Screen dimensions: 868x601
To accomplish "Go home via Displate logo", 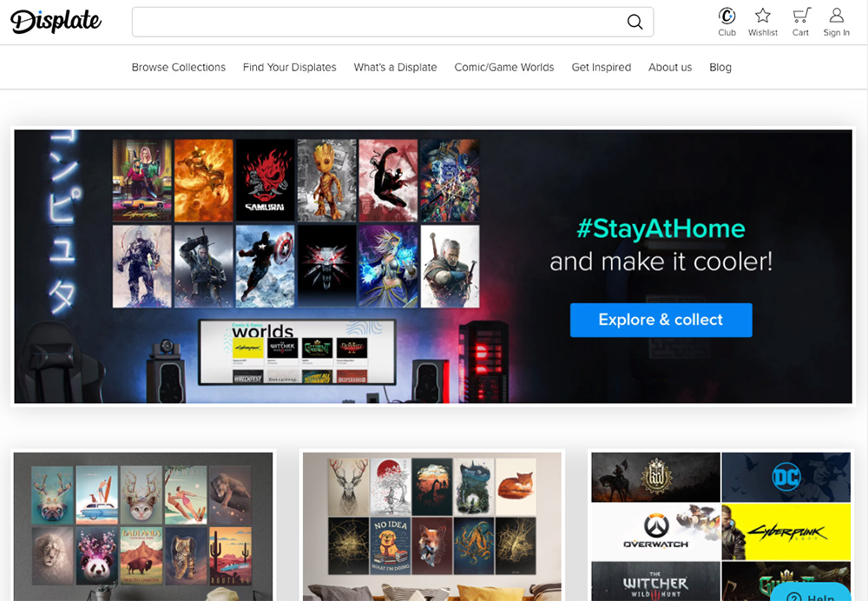I will tap(56, 22).
